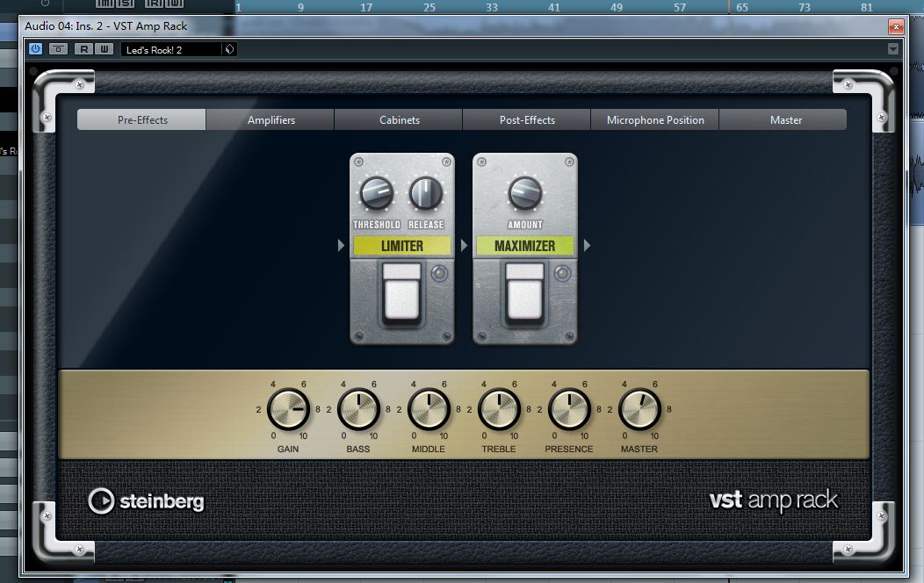Click the amp BASS knob
Viewport: 924px width, 583px height.
pos(358,408)
